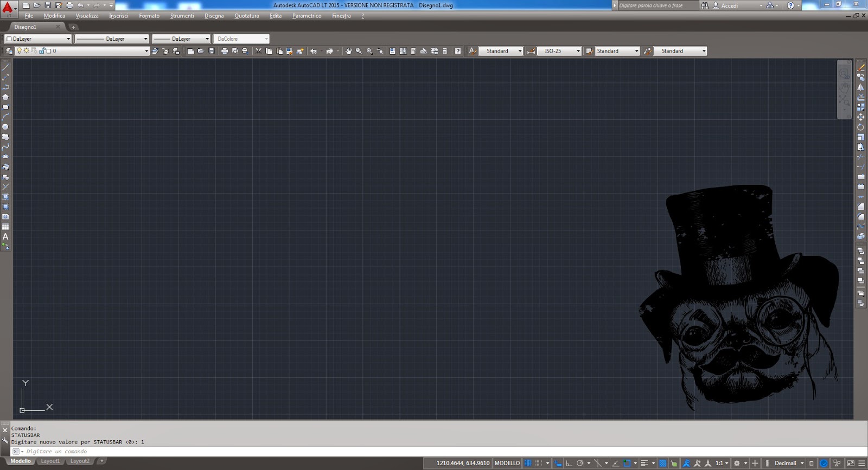Switch to the Layout2 tab
The image size is (868, 470).
[80, 461]
